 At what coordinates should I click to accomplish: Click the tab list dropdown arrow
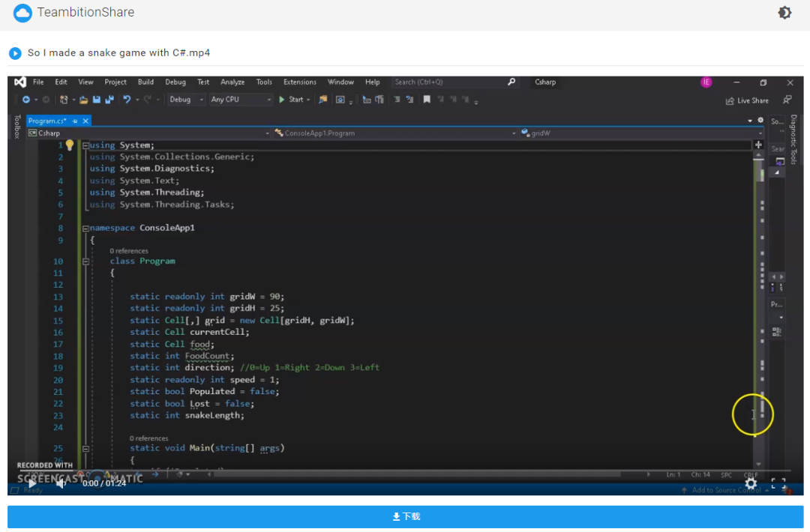(749, 121)
